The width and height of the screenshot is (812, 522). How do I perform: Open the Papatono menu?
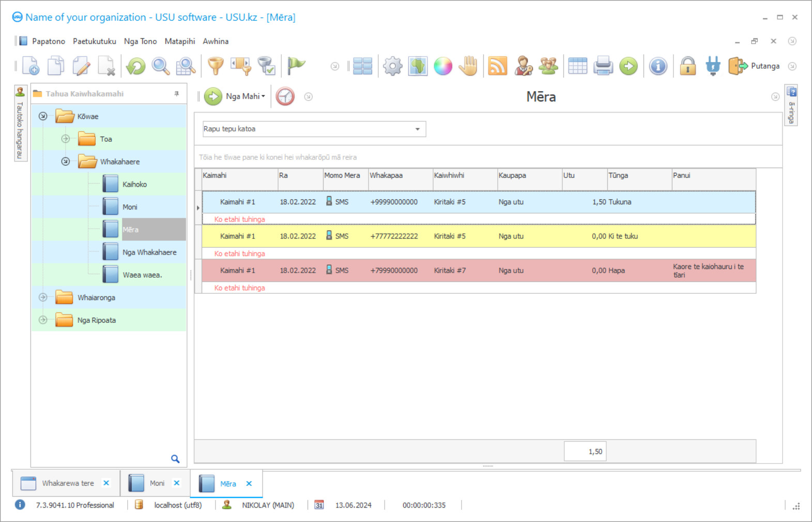tap(49, 41)
